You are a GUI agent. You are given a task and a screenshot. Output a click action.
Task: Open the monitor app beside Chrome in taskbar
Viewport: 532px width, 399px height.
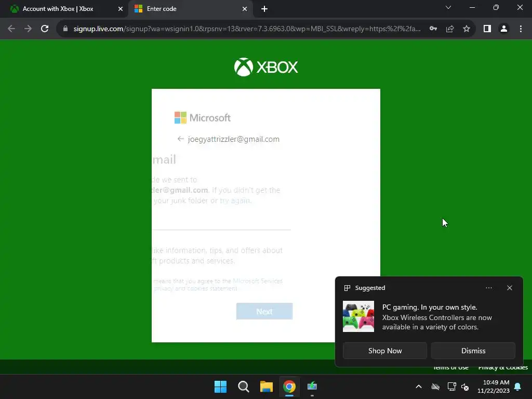coord(312,387)
